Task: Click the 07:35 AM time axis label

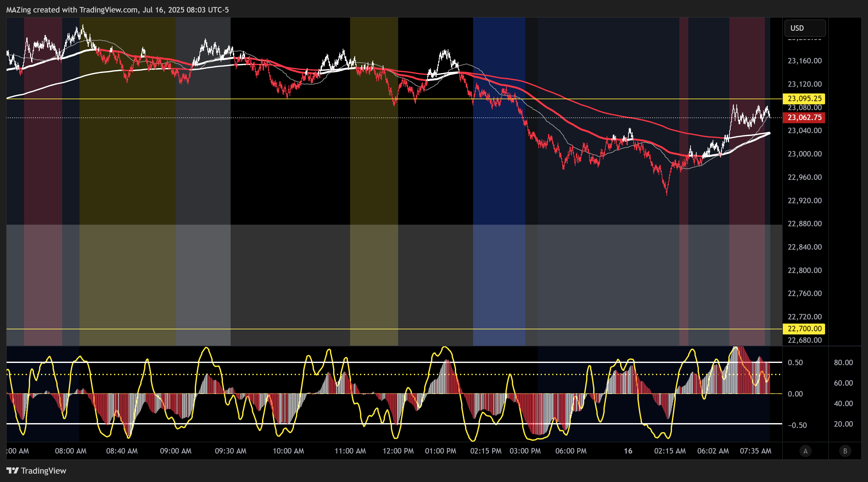Action: click(756, 451)
